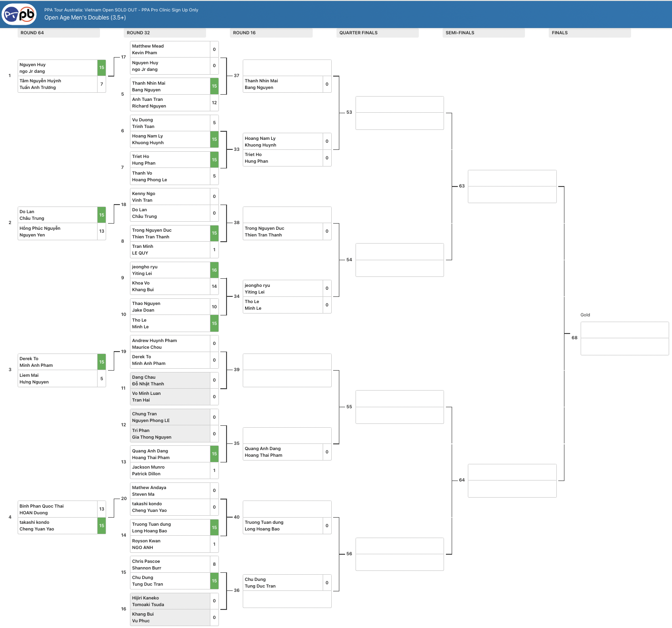The height and width of the screenshot is (628, 672).
Task: Select the QUARTER FINALS column header
Action: coord(377,33)
